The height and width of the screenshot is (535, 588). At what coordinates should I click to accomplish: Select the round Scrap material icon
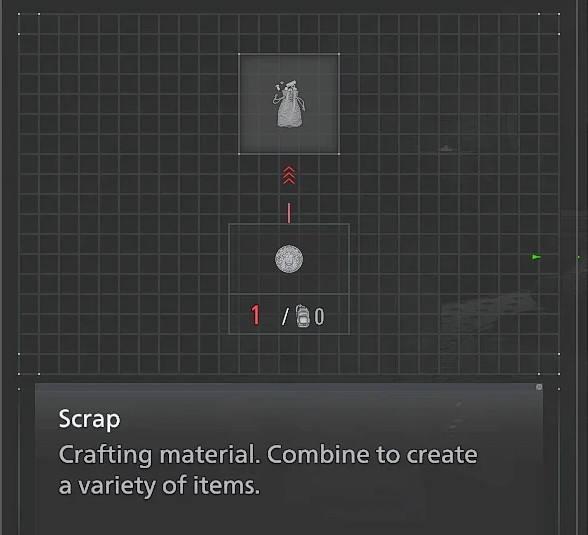point(289,259)
